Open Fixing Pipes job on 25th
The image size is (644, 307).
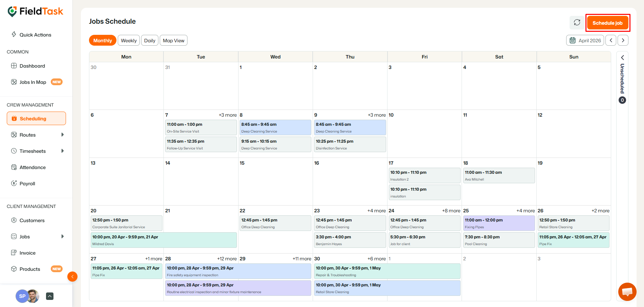tap(499, 223)
